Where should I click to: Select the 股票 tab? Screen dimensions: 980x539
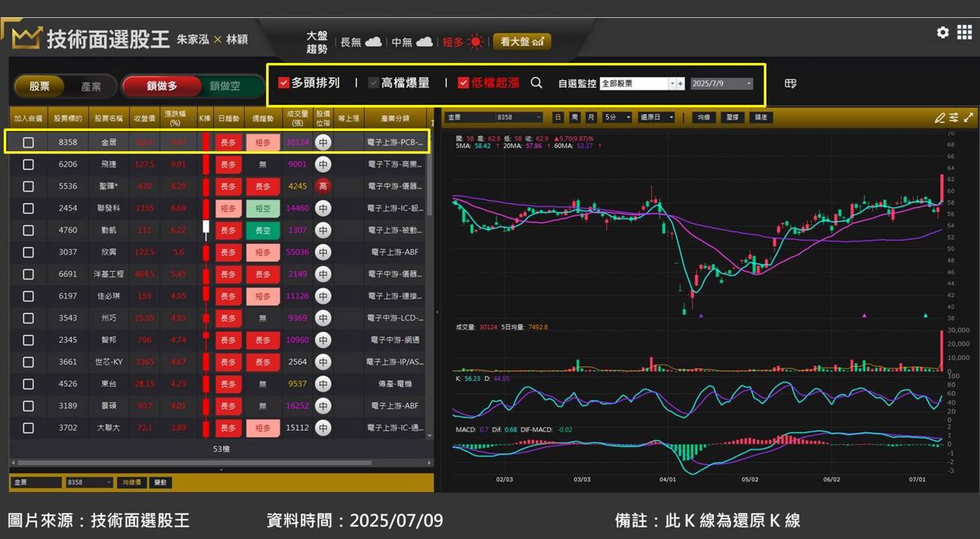(40, 86)
